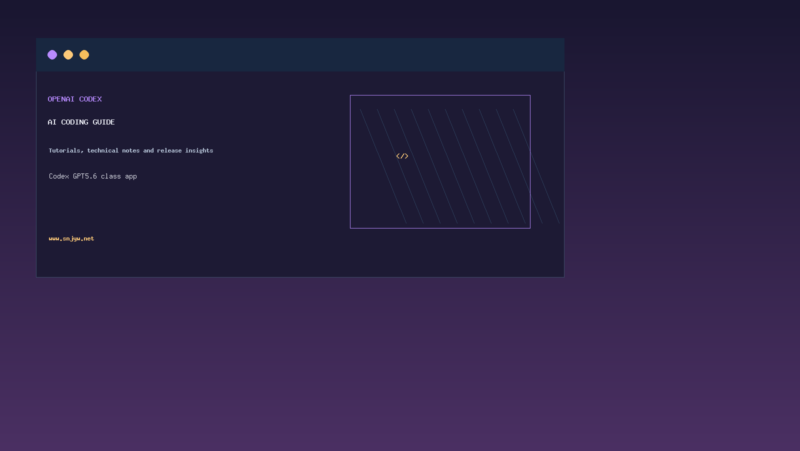This screenshot has height=451, width=800.
Task: Click the word GUIDE in the heading
Action: click(104, 122)
